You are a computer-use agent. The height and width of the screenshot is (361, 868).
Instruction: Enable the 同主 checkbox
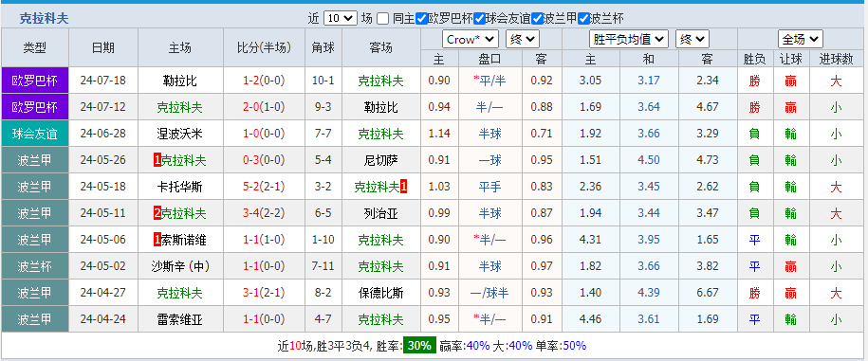click(382, 18)
